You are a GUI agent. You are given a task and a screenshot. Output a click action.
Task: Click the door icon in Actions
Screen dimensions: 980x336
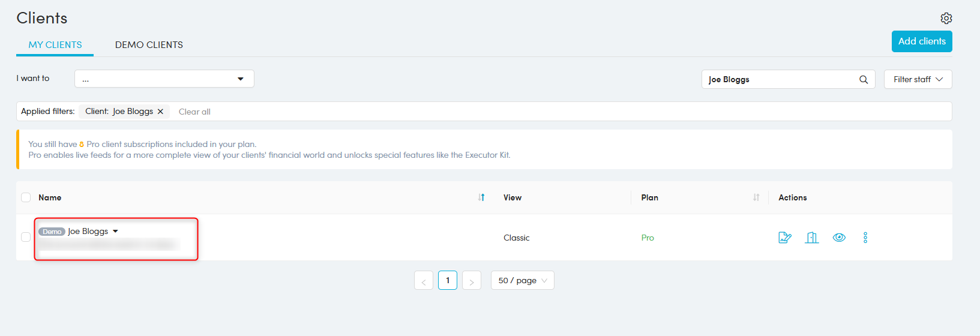point(812,238)
